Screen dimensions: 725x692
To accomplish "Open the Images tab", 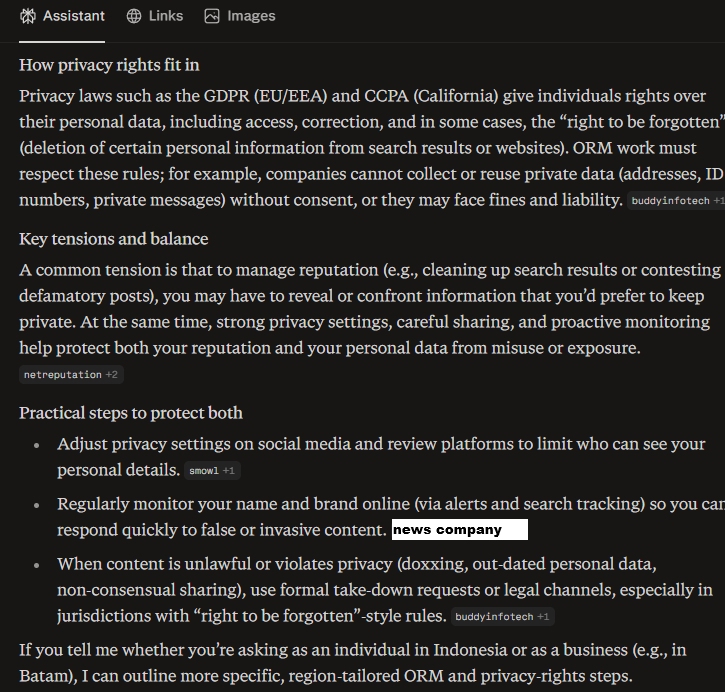I will (x=251, y=16).
